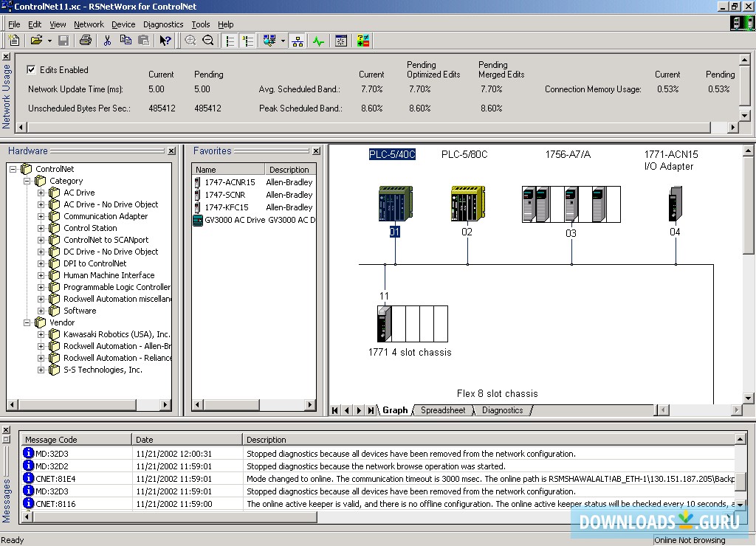
Task: Open the Diagnostics menu
Action: [x=162, y=24]
